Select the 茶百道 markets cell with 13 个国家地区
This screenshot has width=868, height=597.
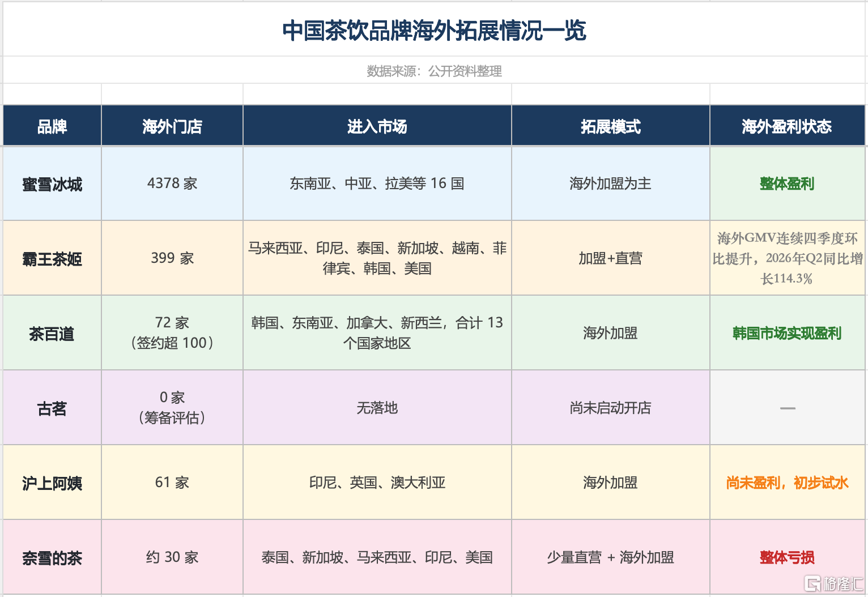pyautogui.click(x=377, y=333)
